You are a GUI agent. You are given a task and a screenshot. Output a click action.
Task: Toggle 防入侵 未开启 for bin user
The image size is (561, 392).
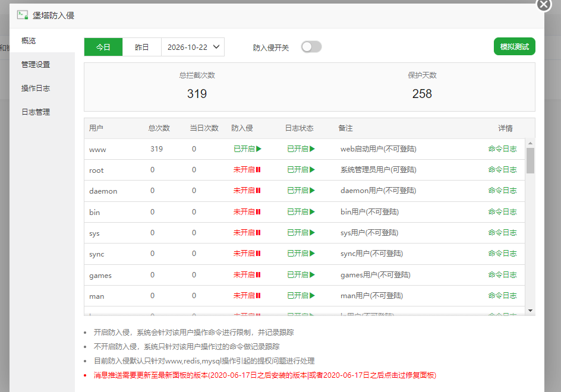pos(247,211)
